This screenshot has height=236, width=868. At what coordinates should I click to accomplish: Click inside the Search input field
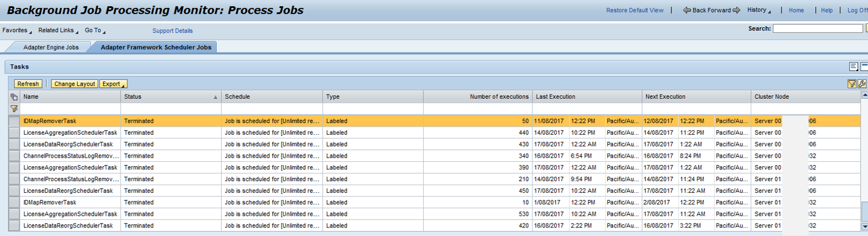pos(817,28)
